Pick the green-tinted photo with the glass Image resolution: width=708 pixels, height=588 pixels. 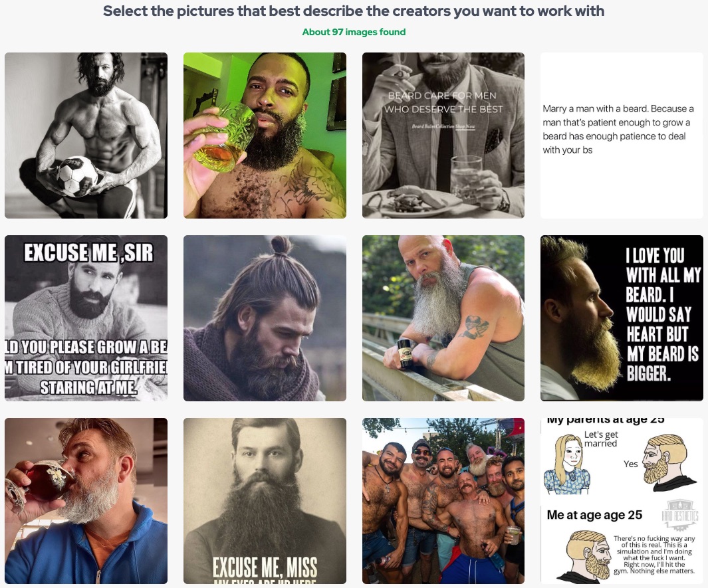point(265,136)
